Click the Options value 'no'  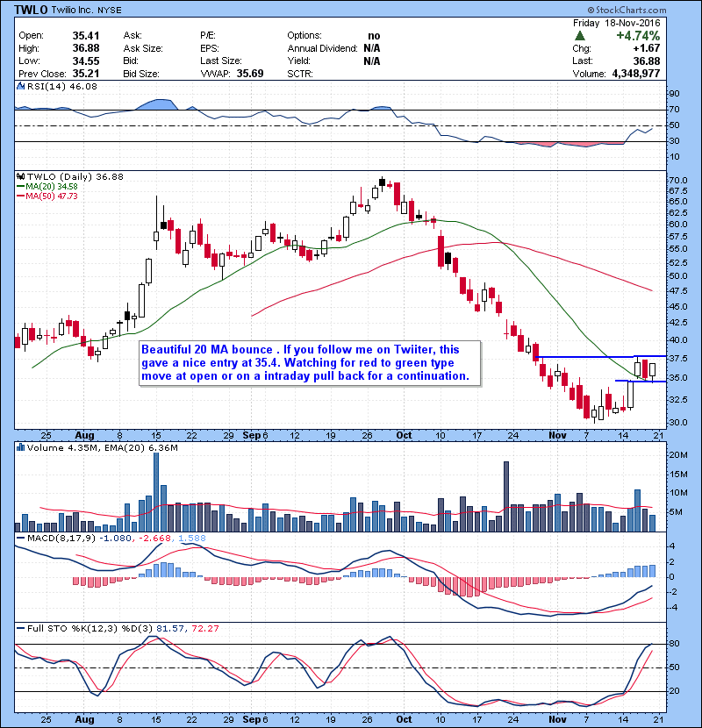[374, 36]
